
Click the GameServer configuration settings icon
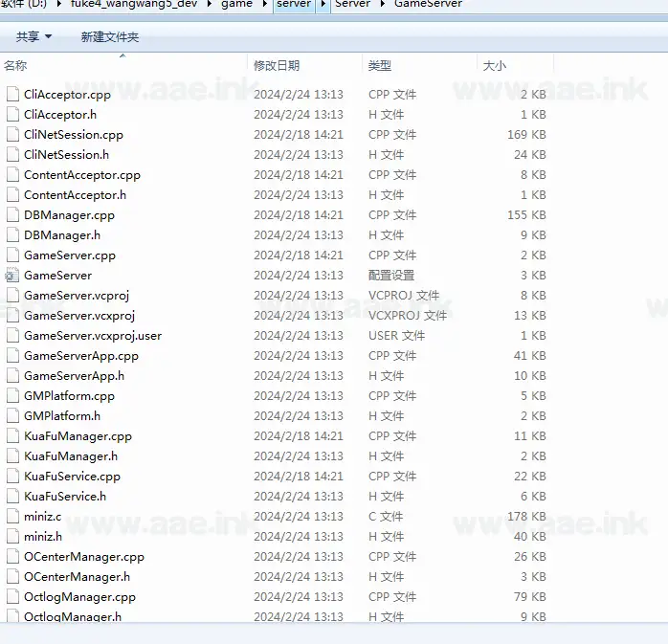11,276
